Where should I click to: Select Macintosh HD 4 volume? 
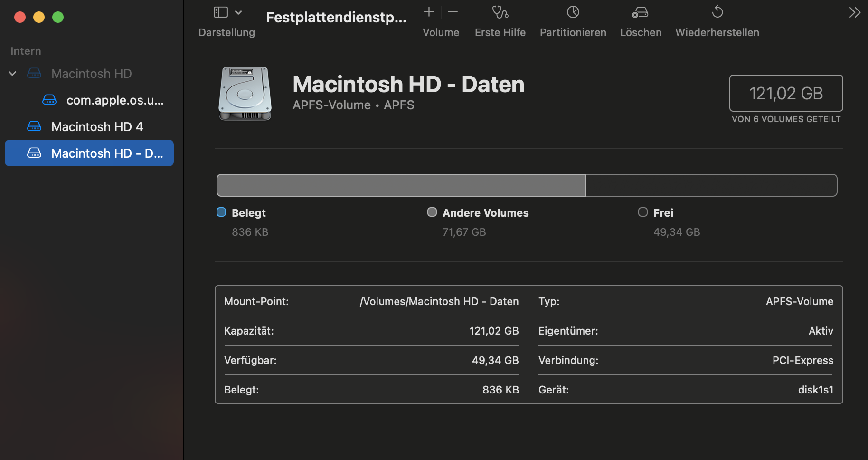(97, 127)
